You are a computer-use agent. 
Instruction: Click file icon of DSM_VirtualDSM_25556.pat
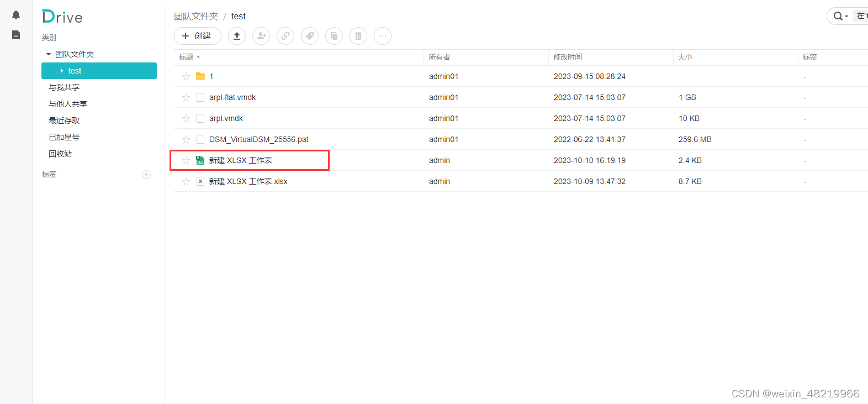tap(200, 139)
